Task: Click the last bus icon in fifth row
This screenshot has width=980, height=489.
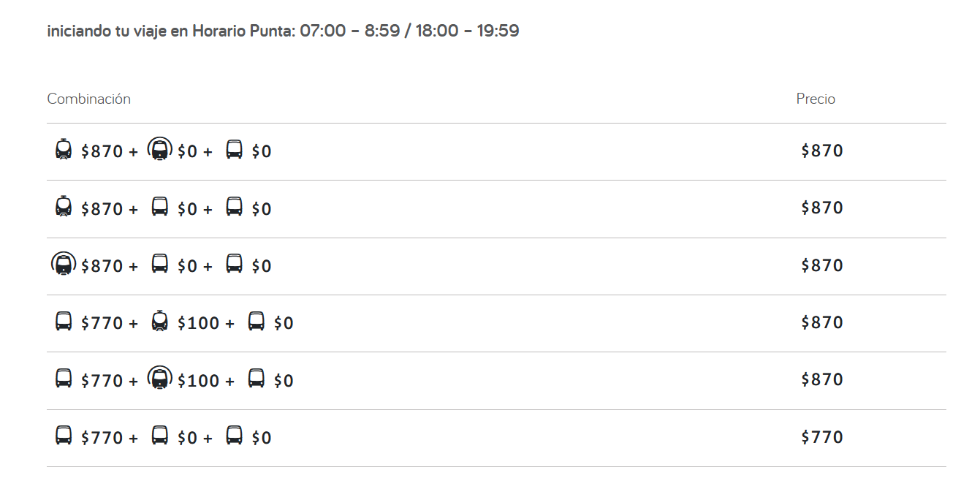Action: (x=256, y=379)
